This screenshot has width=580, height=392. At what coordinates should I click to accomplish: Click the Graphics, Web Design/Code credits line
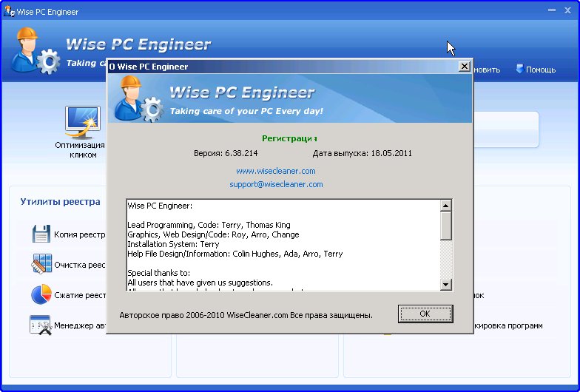pos(213,234)
